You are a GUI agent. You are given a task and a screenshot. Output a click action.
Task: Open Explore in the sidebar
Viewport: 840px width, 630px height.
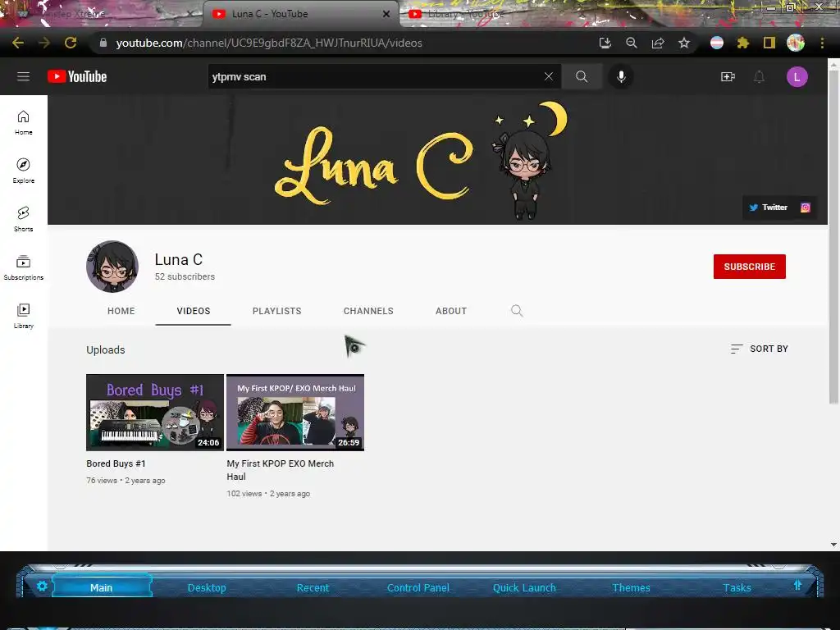(24, 171)
